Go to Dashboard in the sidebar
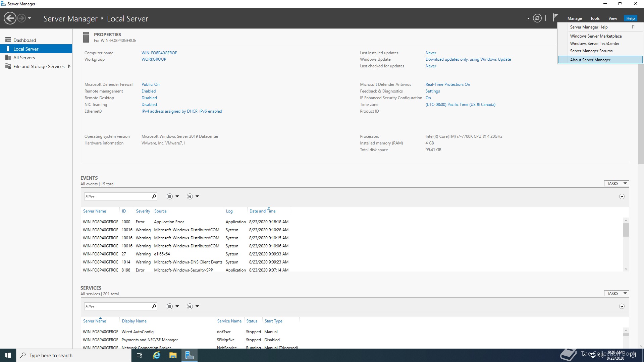Viewport: 644px width, 362px height. coord(36,40)
